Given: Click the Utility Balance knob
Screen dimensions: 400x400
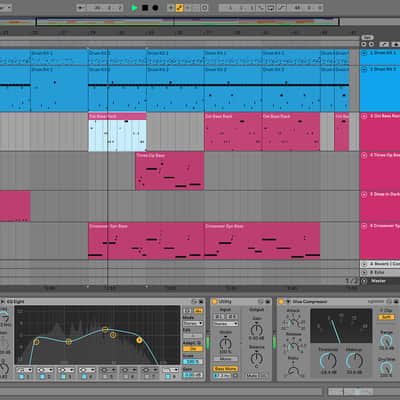Looking at the screenshot, I should (x=257, y=359).
